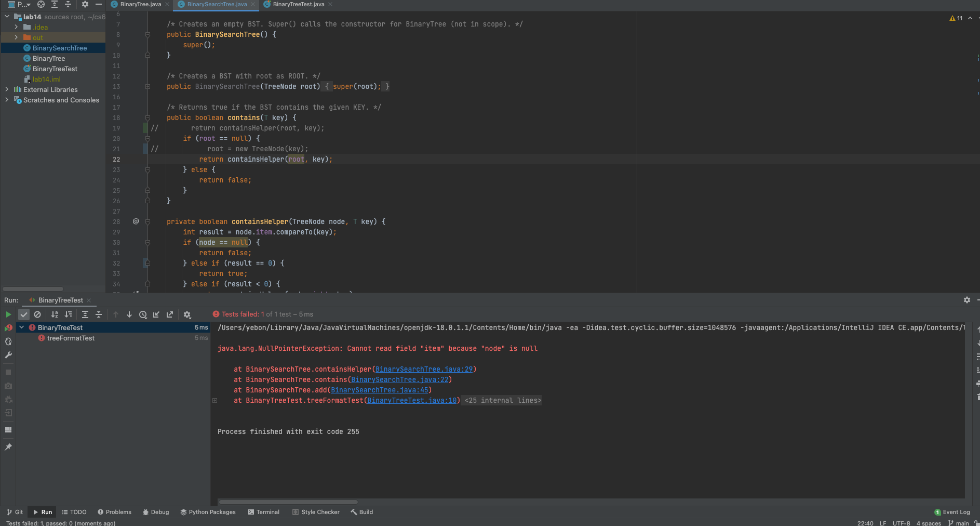Image resolution: width=980 pixels, height=526 pixels.
Task: Export test results icon
Action: (170, 314)
